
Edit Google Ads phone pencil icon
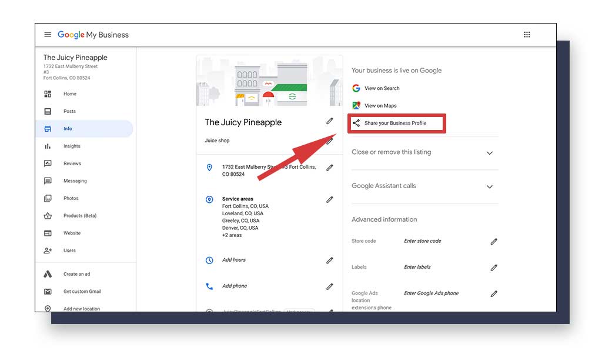494,294
